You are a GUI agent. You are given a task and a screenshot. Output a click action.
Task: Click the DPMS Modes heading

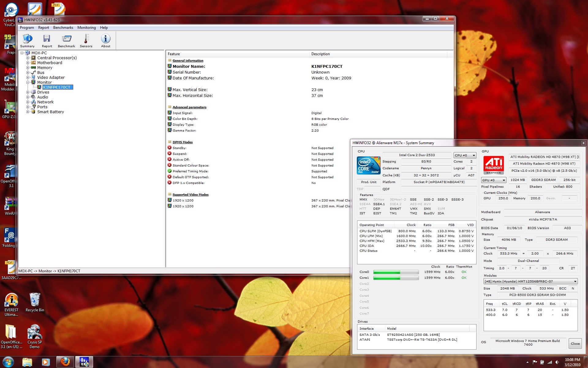point(183,142)
